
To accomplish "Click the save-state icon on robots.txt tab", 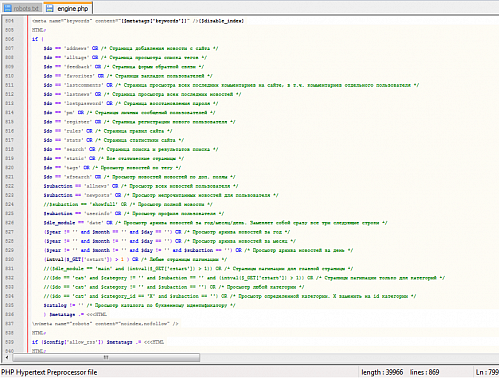I will tap(8, 8).
